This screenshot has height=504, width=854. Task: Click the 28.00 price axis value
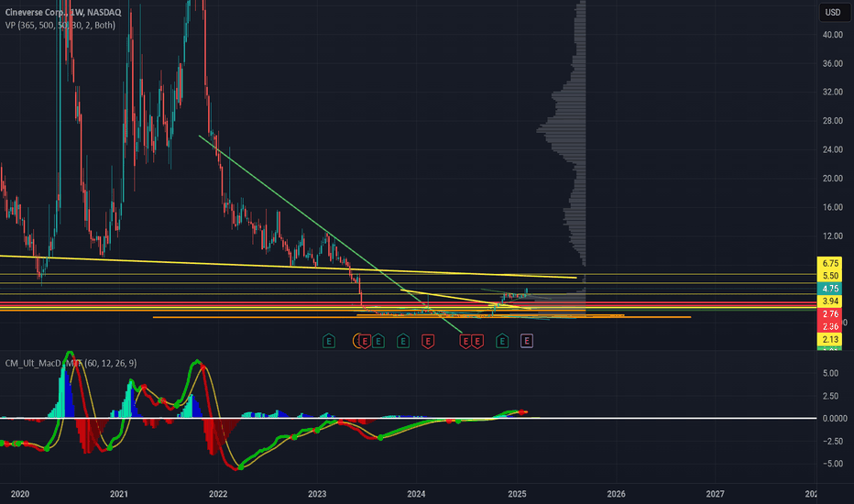click(833, 120)
